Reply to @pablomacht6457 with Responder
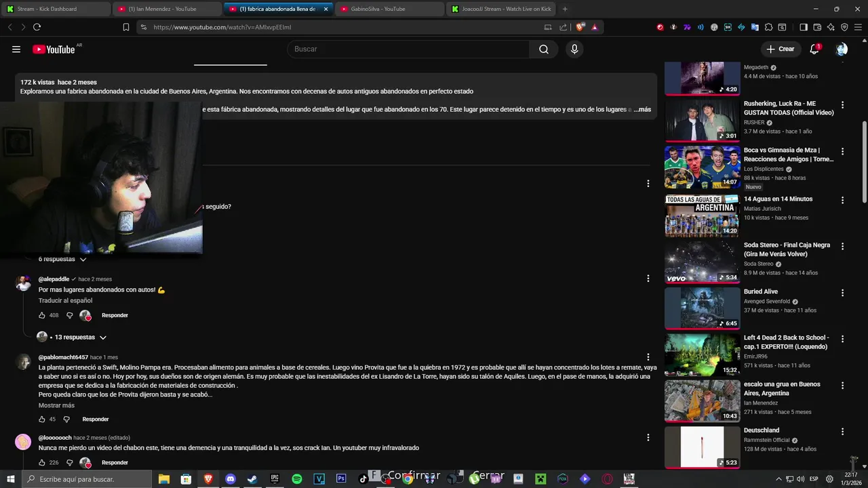The height and width of the screenshot is (488, 868). pyautogui.click(x=96, y=419)
